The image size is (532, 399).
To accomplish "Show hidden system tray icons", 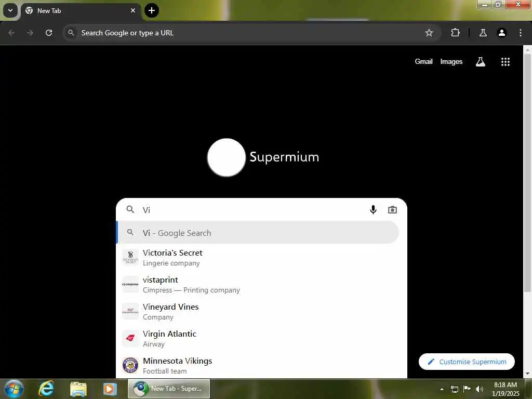I will click(x=442, y=389).
